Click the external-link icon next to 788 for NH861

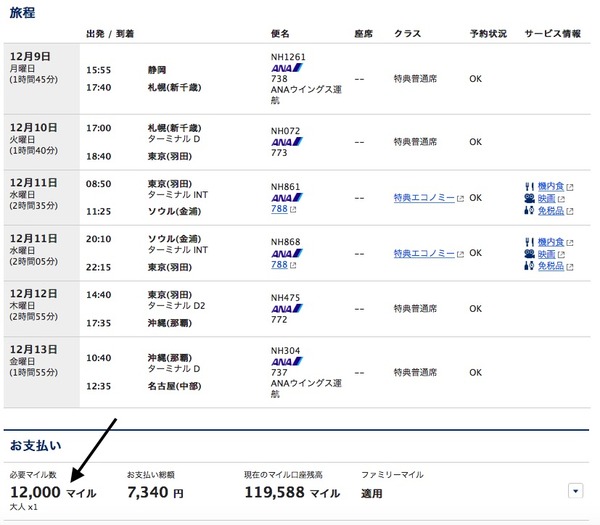tap(293, 210)
